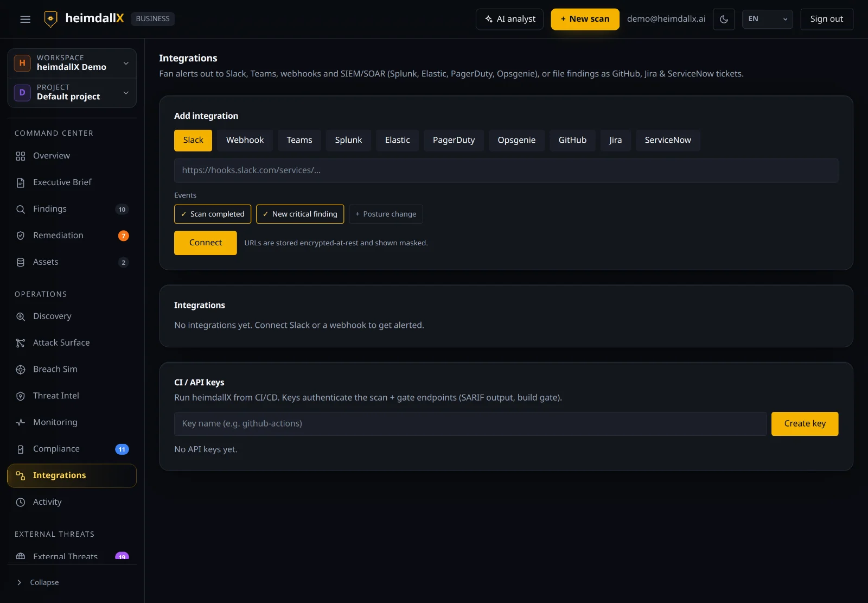Select the Splunk integration tab
Screen dimensions: 868x603
pos(348,140)
